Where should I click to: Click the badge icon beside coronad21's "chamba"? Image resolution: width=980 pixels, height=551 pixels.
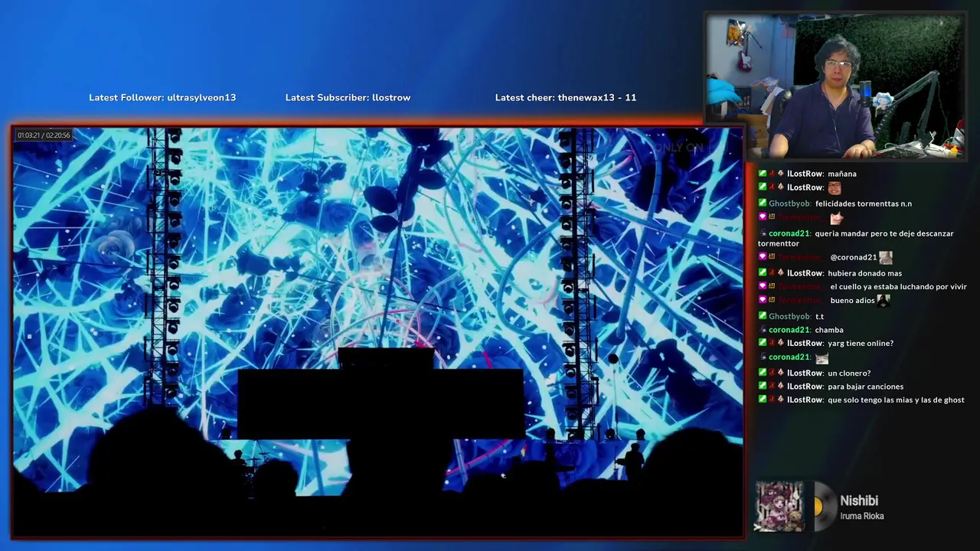763,330
